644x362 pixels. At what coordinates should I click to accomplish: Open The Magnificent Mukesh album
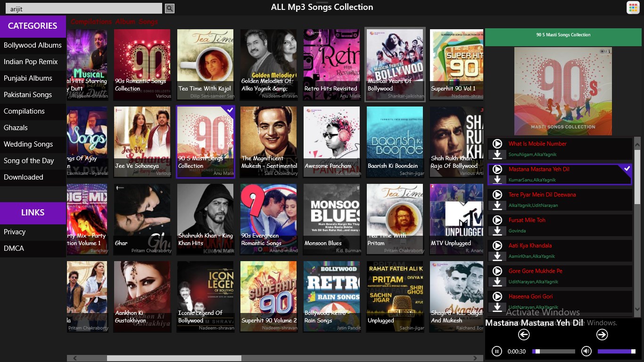[x=269, y=142]
